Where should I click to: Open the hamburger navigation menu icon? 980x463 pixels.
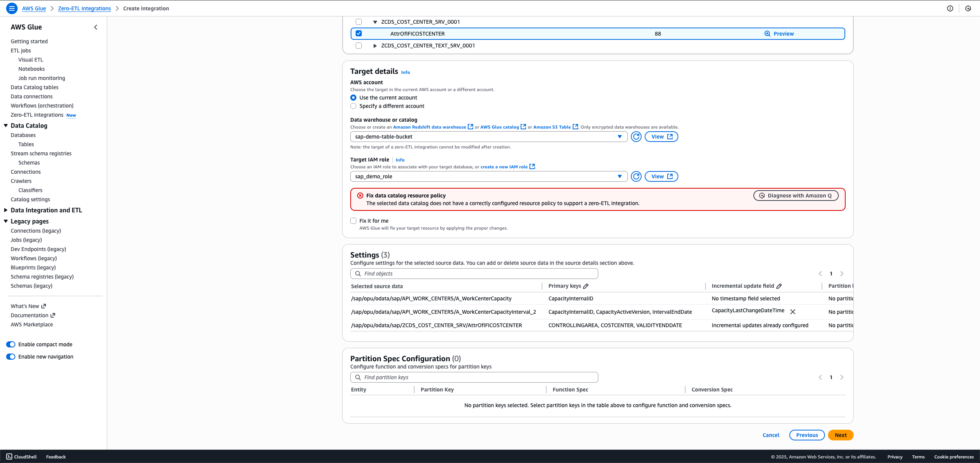point(12,8)
